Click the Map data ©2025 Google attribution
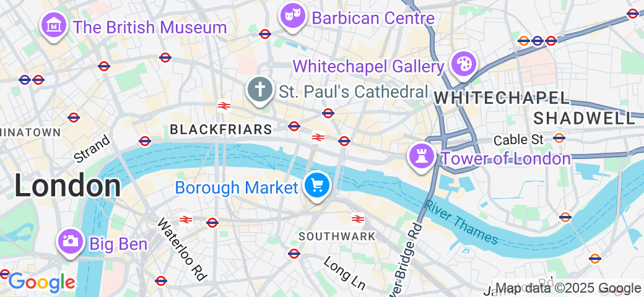 pyautogui.click(x=568, y=288)
